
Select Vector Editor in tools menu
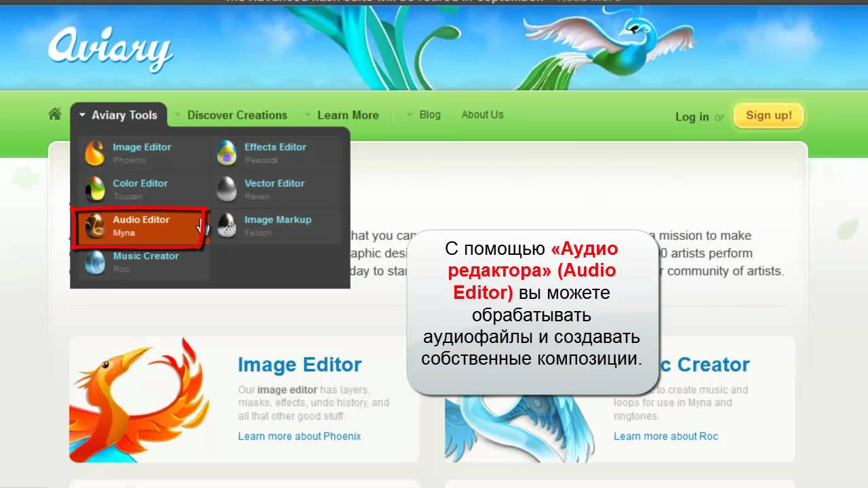click(275, 184)
